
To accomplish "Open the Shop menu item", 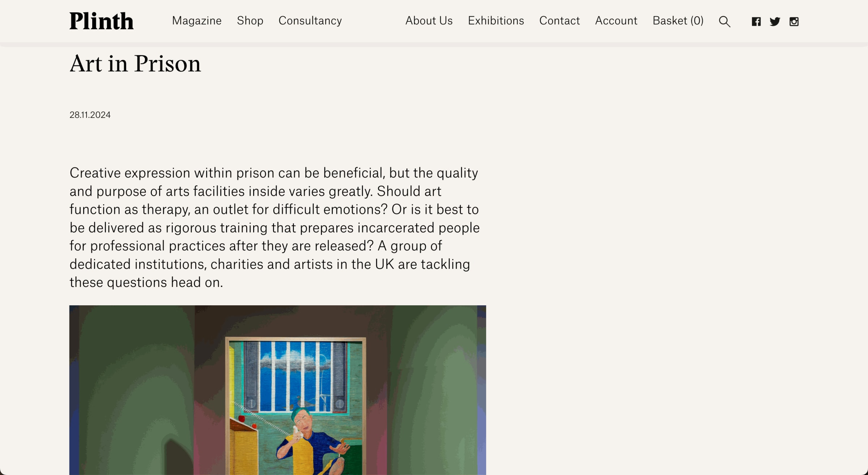I will 250,21.
